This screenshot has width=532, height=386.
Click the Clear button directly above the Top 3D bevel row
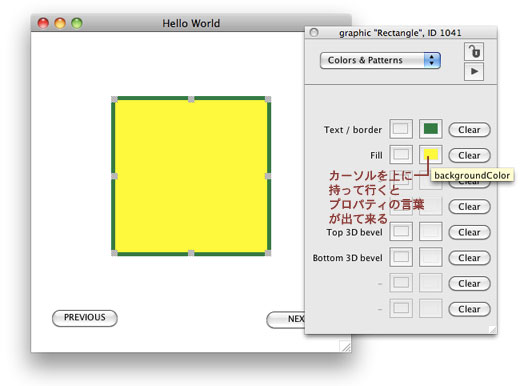point(470,207)
